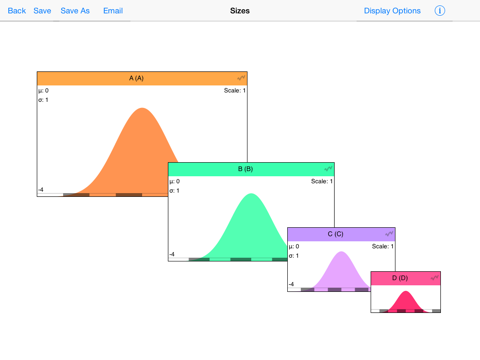Click the σ: 1 value in panel B
The height and width of the screenshot is (360, 480).
coord(175,191)
